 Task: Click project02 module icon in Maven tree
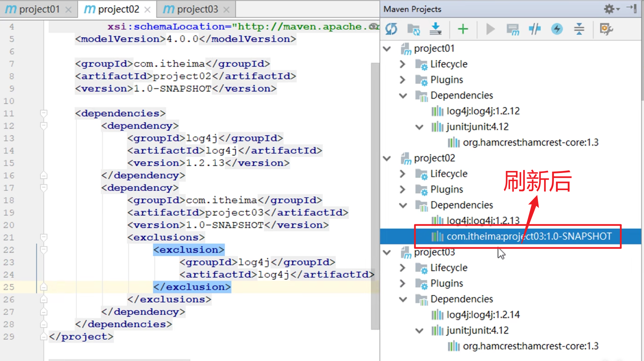pyautogui.click(x=405, y=158)
